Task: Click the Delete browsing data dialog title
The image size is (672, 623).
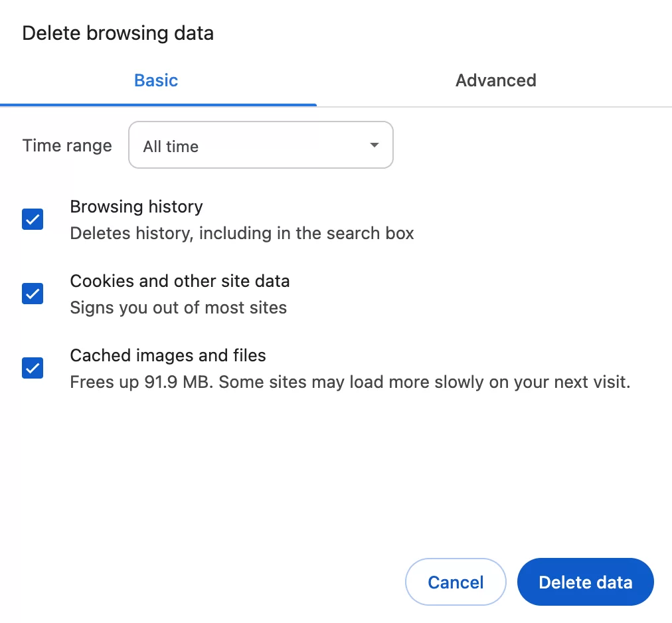Action: click(x=118, y=33)
